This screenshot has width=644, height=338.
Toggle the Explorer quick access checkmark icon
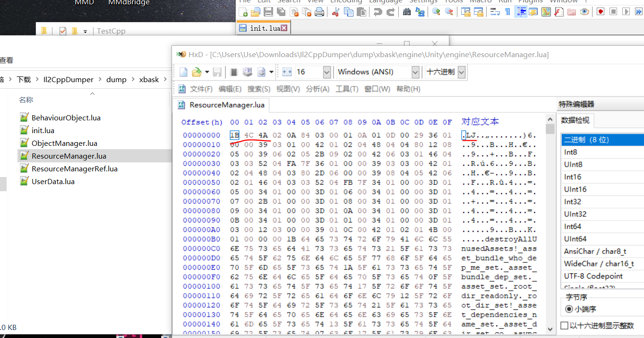(63, 31)
